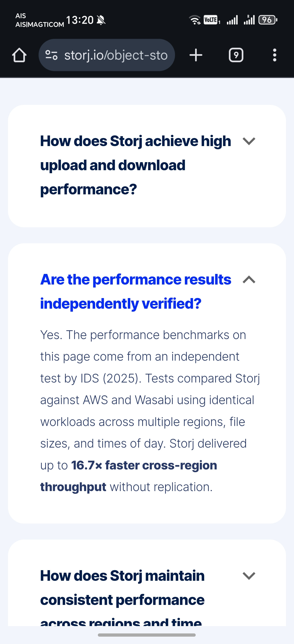Tap the browser home icon
Screen dimensions: 294x644
click(19, 55)
